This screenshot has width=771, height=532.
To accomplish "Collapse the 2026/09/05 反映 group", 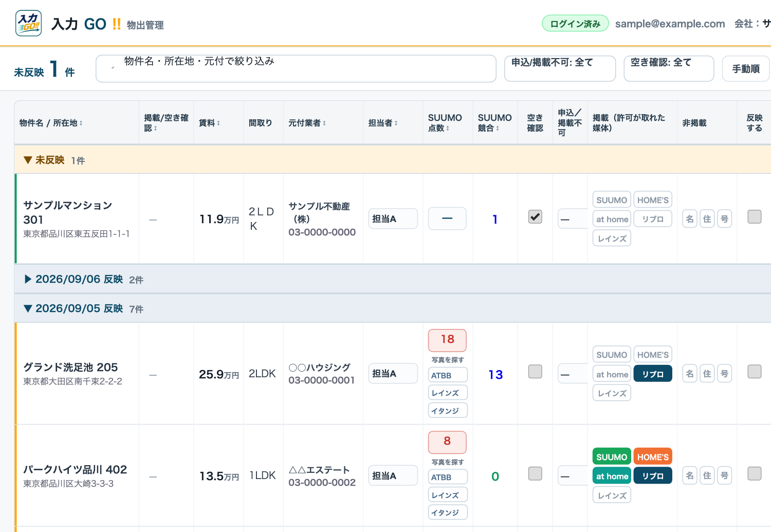I will 393,308.
